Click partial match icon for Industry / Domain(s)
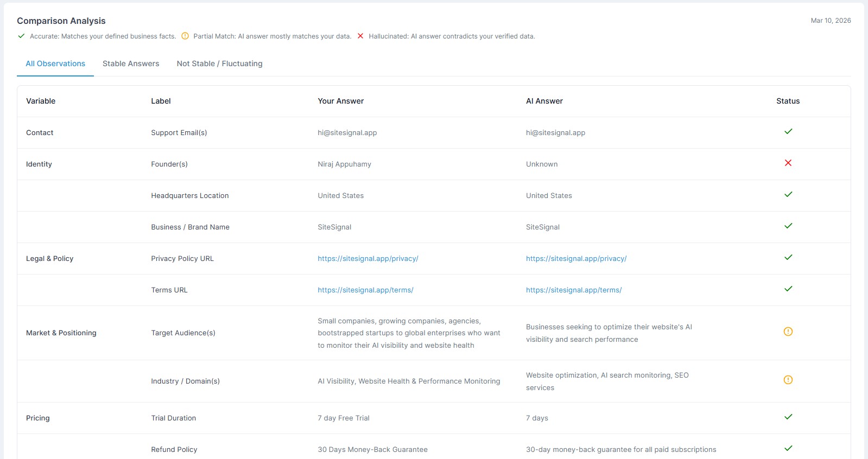The height and width of the screenshot is (459, 868). 788,380
